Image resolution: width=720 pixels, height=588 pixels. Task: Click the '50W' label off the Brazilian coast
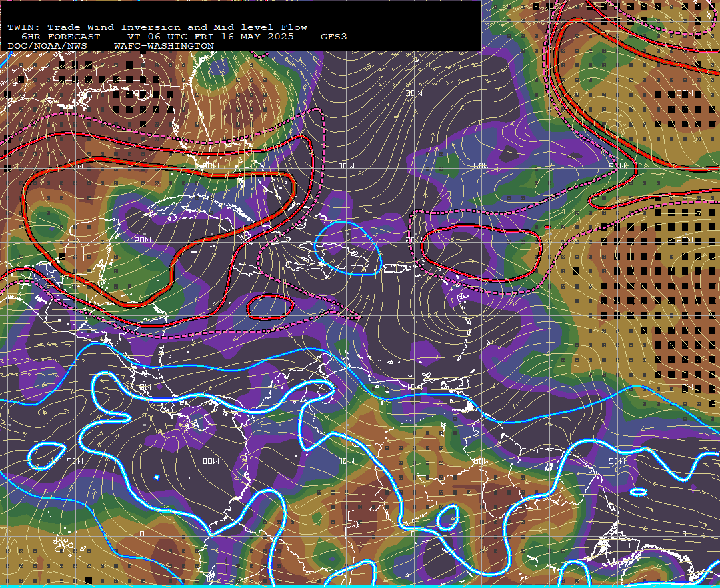pos(617,461)
